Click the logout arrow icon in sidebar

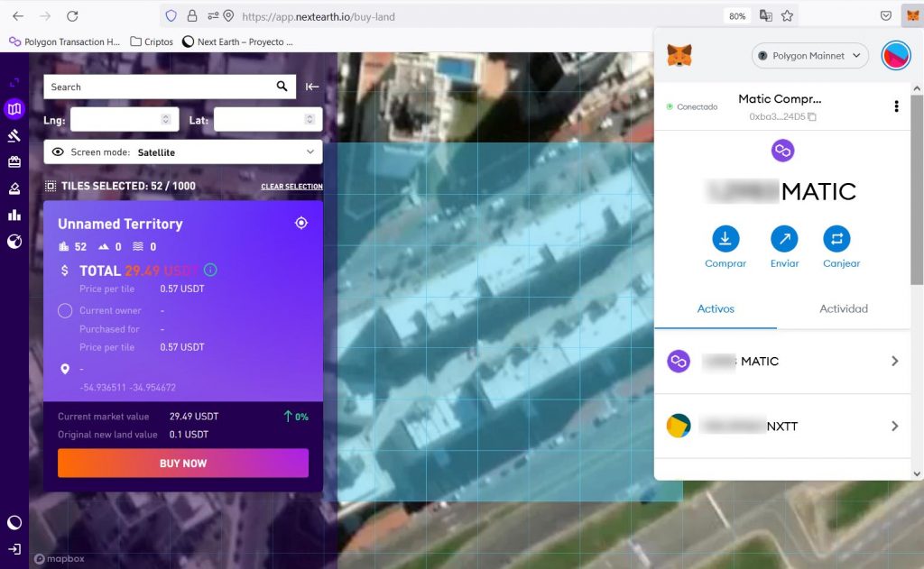pos(14,549)
